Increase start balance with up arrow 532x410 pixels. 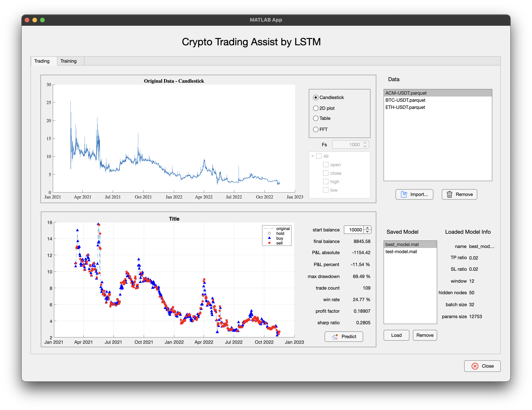point(367,228)
